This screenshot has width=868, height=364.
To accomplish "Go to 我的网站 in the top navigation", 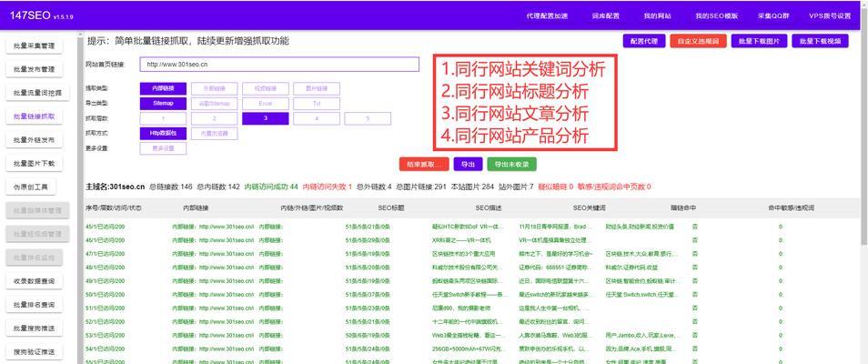I will (x=657, y=15).
